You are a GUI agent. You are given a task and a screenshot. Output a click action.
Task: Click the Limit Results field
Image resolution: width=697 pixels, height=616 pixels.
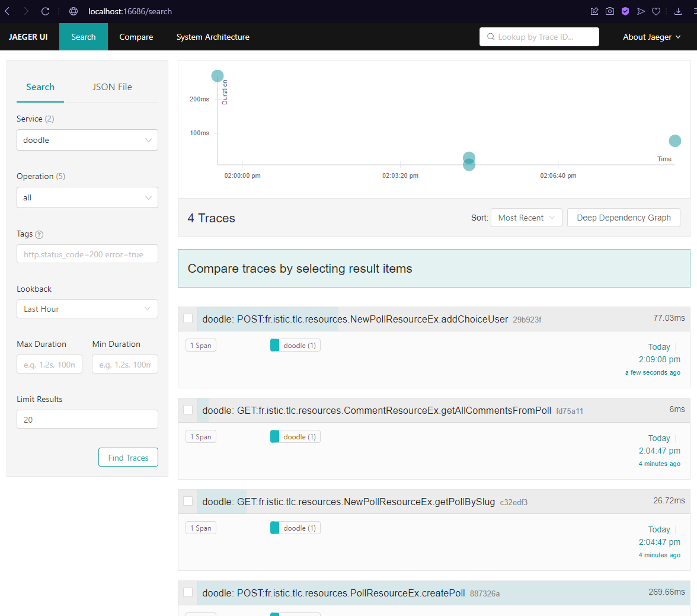tap(87, 419)
